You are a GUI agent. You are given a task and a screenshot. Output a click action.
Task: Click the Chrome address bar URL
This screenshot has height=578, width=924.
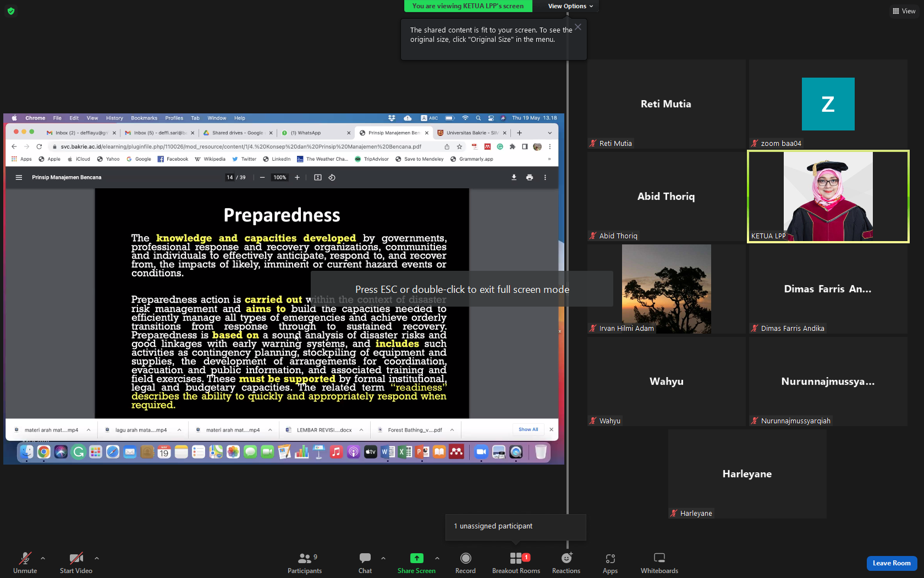click(x=241, y=146)
